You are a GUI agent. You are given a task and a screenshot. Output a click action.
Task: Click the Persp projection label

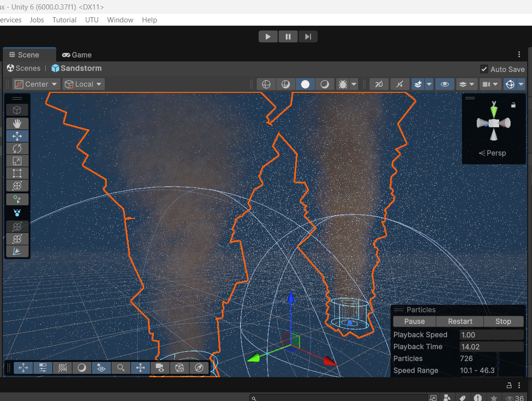(492, 153)
